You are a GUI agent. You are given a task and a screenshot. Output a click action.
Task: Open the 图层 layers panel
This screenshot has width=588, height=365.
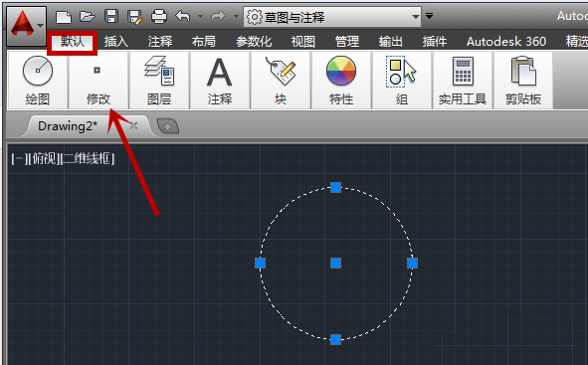pos(159,81)
